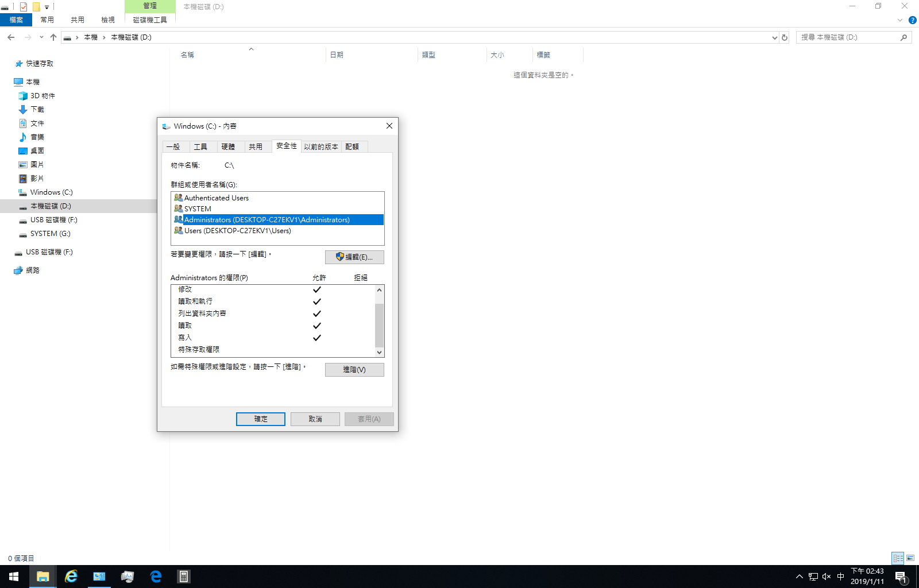Open the Edit (編輯) permissions button
The image size is (919, 588).
[354, 257]
